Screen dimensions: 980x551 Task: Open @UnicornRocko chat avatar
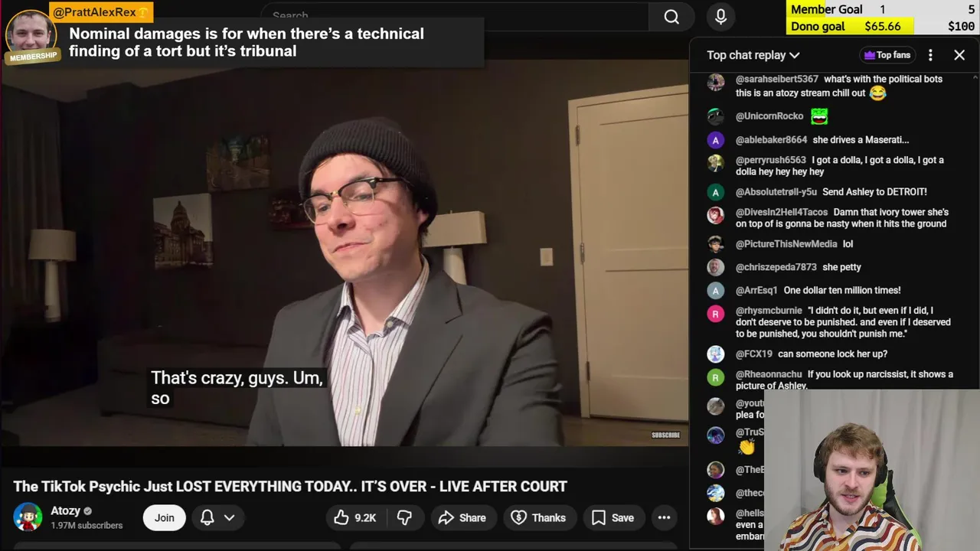point(715,116)
